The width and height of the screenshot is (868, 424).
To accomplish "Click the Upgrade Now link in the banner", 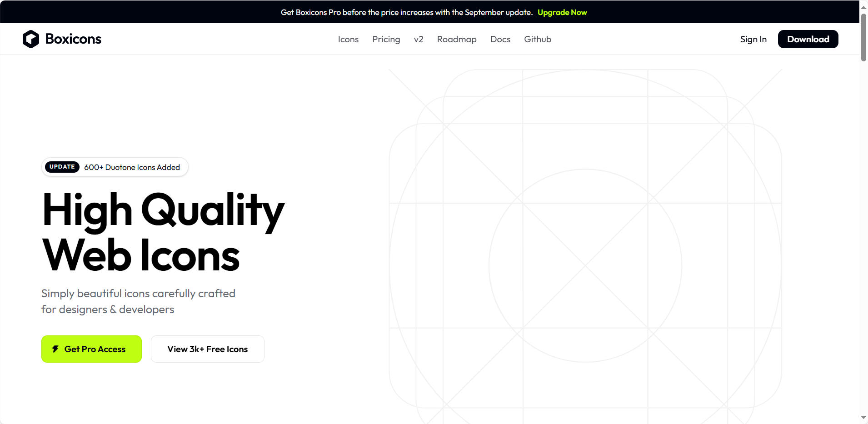I will click(562, 12).
